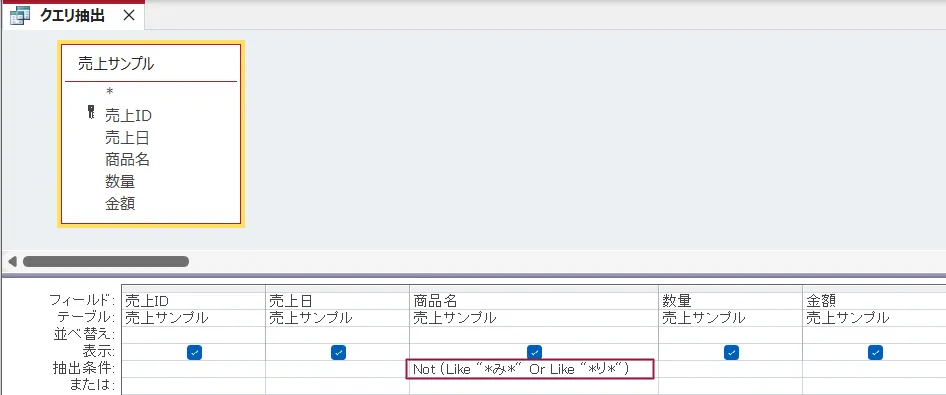Click the 並べ替え cell under 売上日
The height and width of the screenshot is (395, 946).
pyautogui.click(x=338, y=335)
